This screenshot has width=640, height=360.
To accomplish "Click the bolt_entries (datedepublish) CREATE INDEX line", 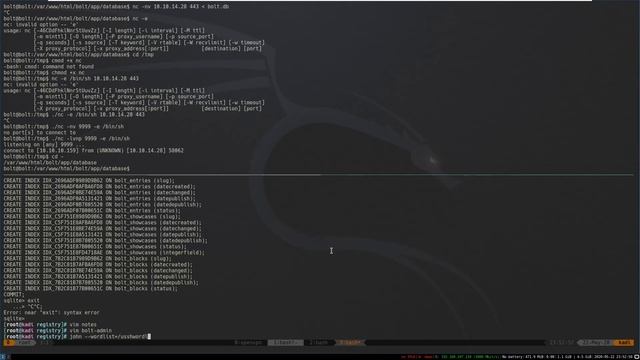I will 102,204.
